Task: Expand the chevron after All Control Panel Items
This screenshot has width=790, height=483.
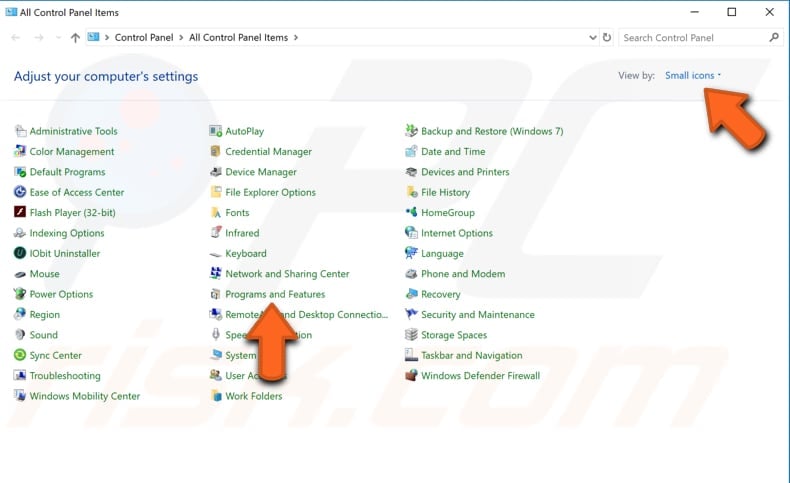Action: (296, 37)
